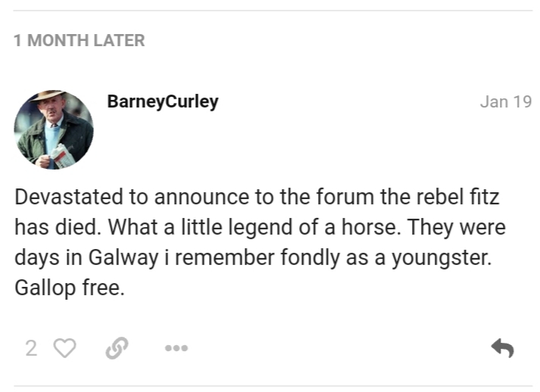Screen dimensions: 540x392
Task: Show more actions with the ellipsis
Action: 176,349
